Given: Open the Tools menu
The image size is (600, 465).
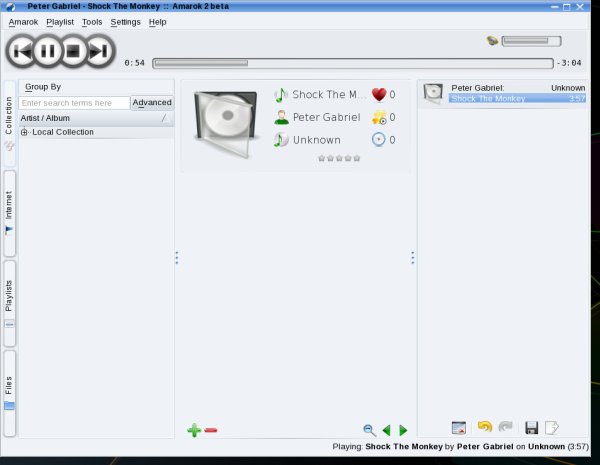Looking at the screenshot, I should pyautogui.click(x=92, y=22).
